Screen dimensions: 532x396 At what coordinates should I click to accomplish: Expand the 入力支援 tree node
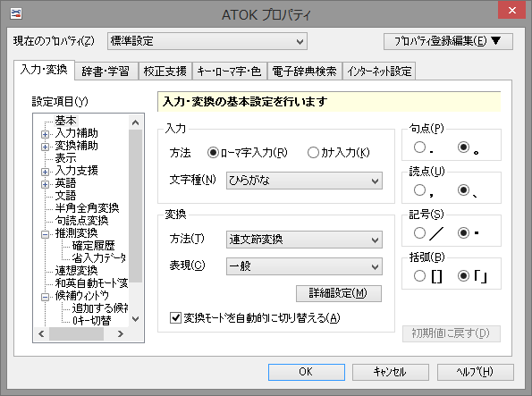(x=45, y=172)
